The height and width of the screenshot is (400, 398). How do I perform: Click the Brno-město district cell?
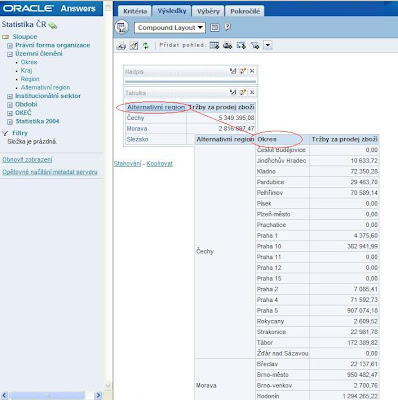pos(282,375)
